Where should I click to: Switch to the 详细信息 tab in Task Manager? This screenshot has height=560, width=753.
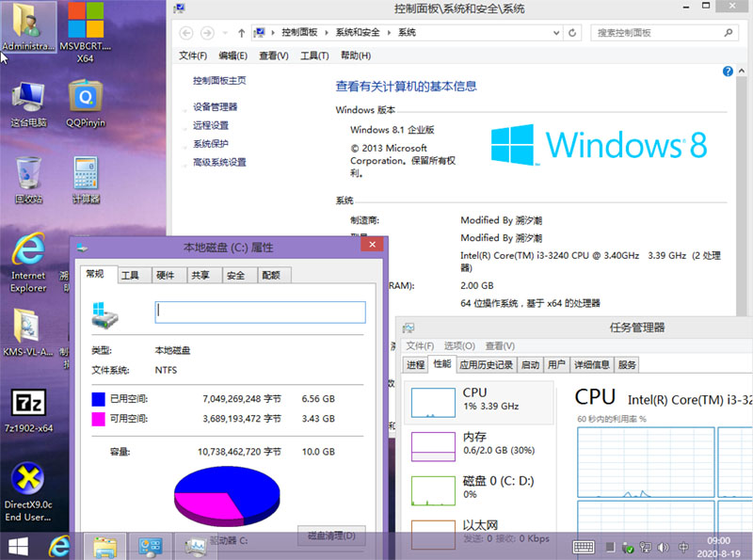[592, 365]
